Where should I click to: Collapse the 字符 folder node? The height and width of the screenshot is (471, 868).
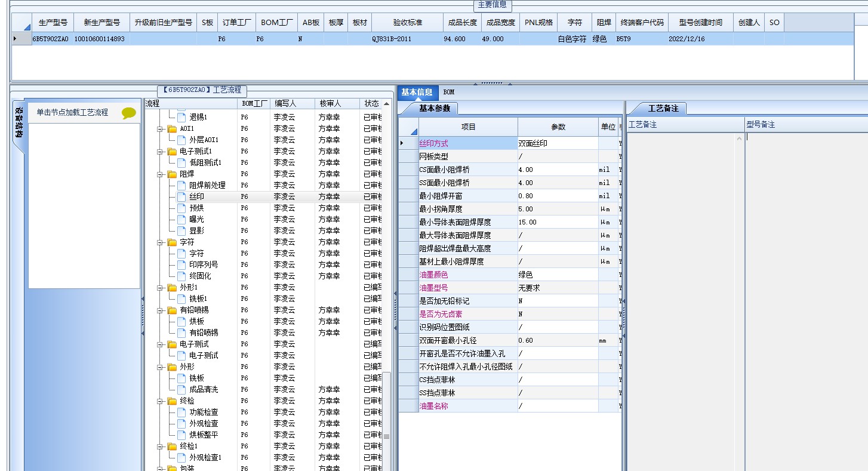[x=160, y=242]
